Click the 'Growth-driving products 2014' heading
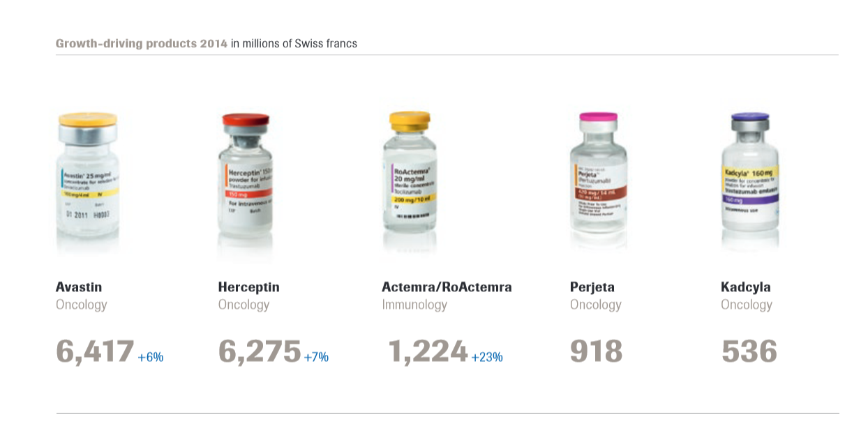The width and height of the screenshot is (868, 426). click(x=142, y=43)
